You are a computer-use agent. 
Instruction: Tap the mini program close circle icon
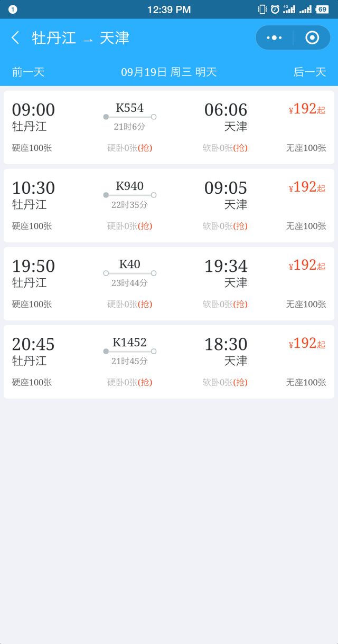click(x=312, y=38)
